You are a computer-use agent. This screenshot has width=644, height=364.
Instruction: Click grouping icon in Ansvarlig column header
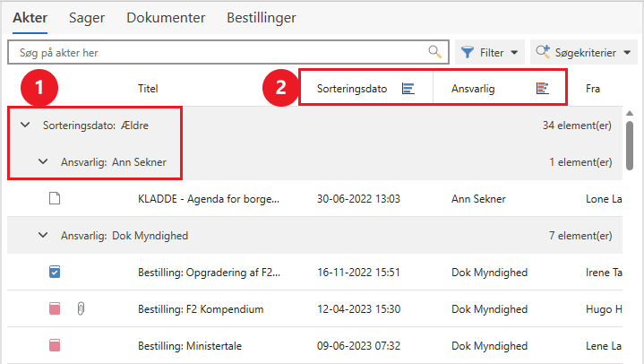[543, 88]
